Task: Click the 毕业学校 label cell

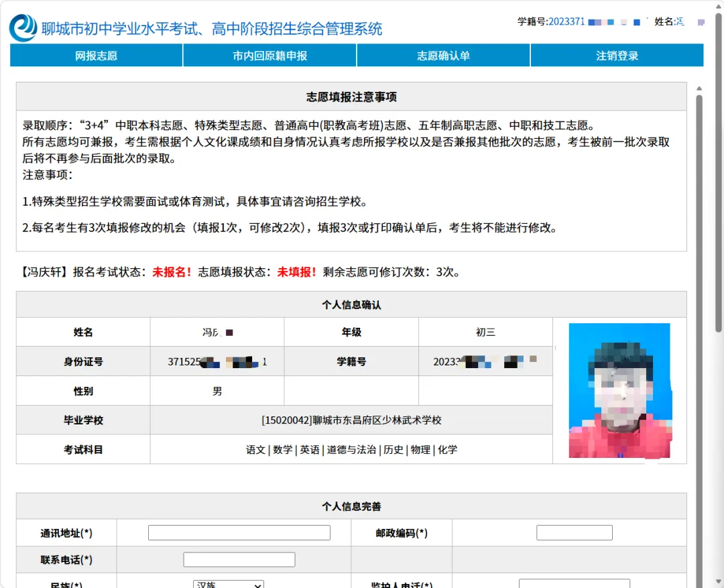Action: click(x=83, y=420)
